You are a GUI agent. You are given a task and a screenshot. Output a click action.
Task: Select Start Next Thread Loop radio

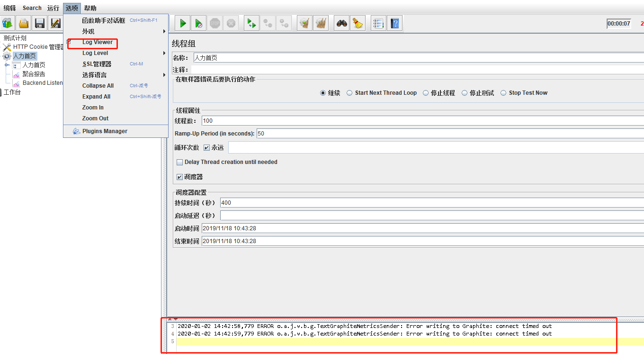349,93
